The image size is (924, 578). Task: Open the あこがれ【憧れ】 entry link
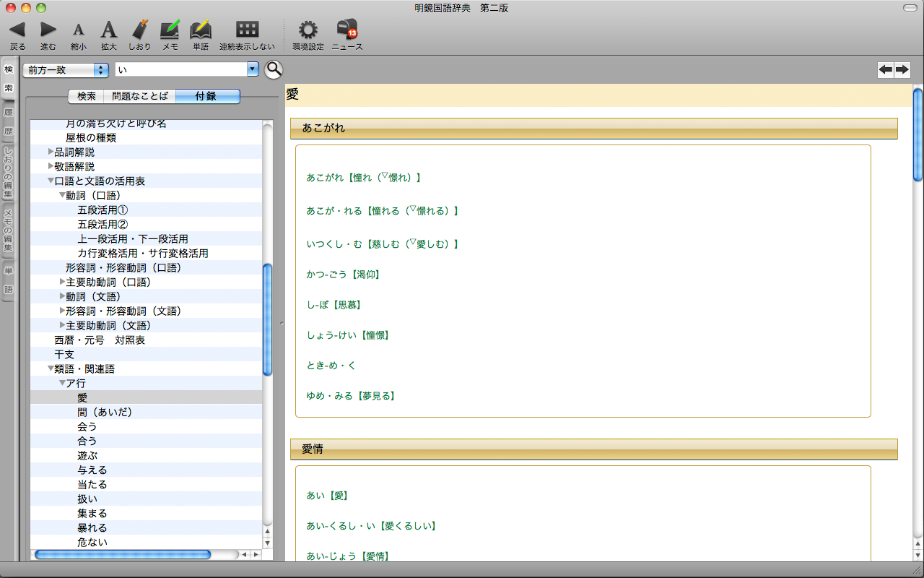pos(363,177)
